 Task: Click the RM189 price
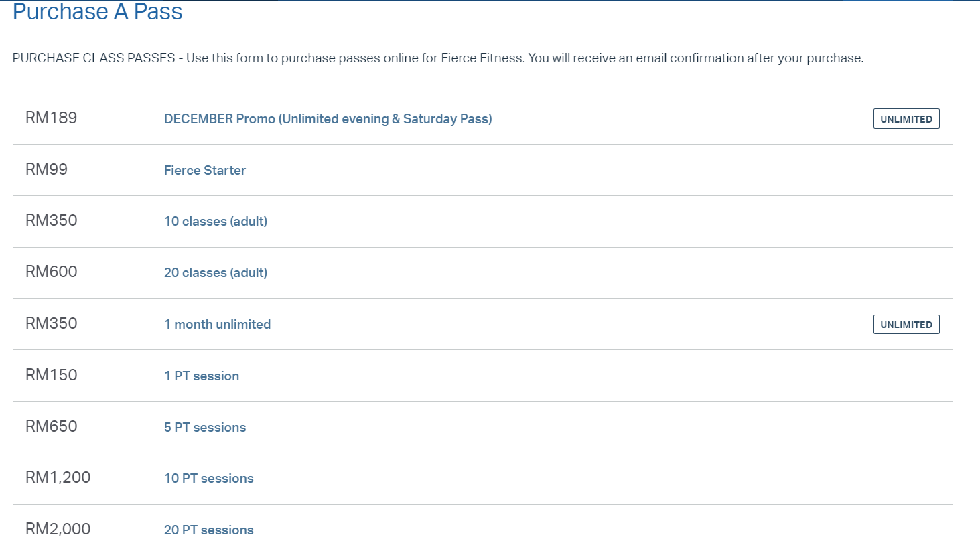point(51,118)
